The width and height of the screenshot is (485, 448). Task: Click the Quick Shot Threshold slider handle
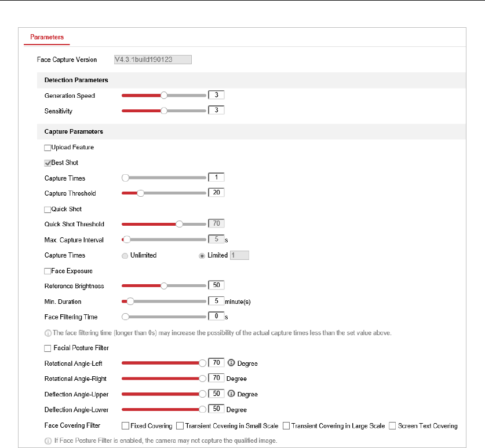coord(179,224)
